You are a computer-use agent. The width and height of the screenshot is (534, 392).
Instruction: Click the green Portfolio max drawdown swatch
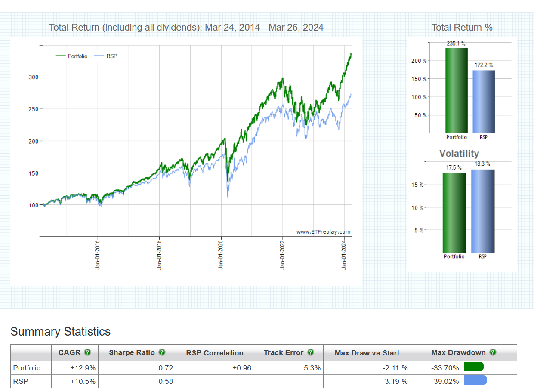point(474,367)
